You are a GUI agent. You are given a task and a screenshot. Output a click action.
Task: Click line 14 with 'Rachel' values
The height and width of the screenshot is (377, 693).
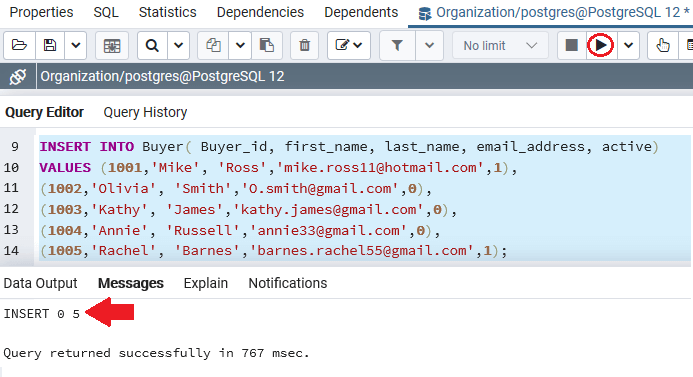(x=274, y=251)
